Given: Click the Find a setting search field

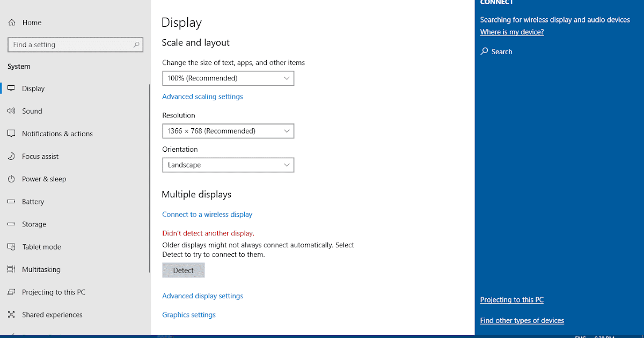Looking at the screenshot, I should pos(76,45).
